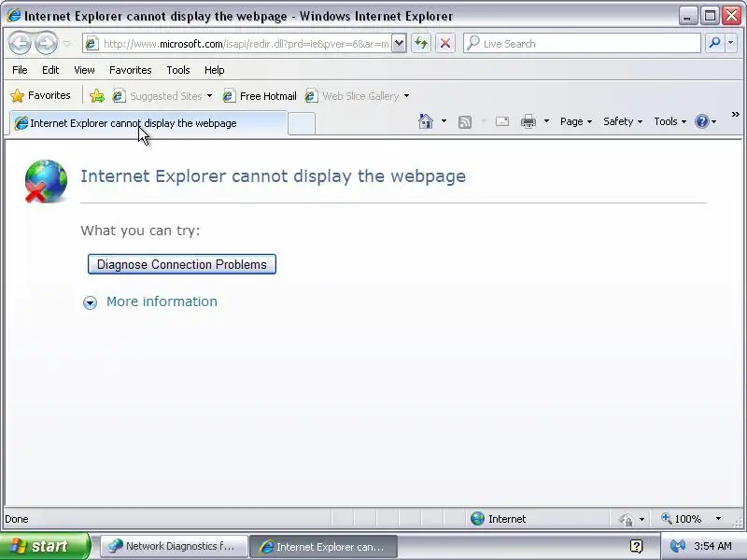The height and width of the screenshot is (560, 747).
Task: Click Internet Explorer taskbar button
Action: pyautogui.click(x=323, y=547)
